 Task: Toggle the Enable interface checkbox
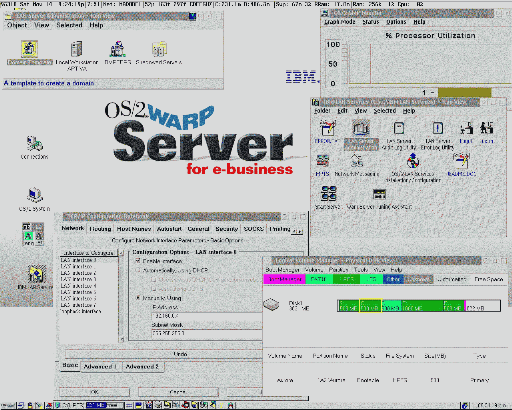138,260
